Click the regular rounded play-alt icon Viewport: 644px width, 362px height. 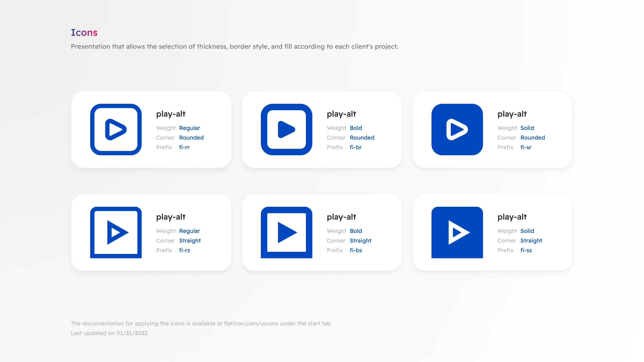tap(116, 129)
